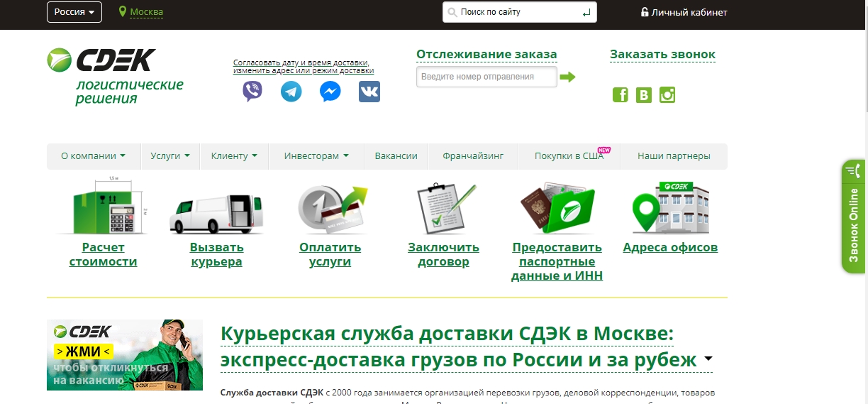
Task: Open the Звонок Online side tab
Action: (x=854, y=217)
